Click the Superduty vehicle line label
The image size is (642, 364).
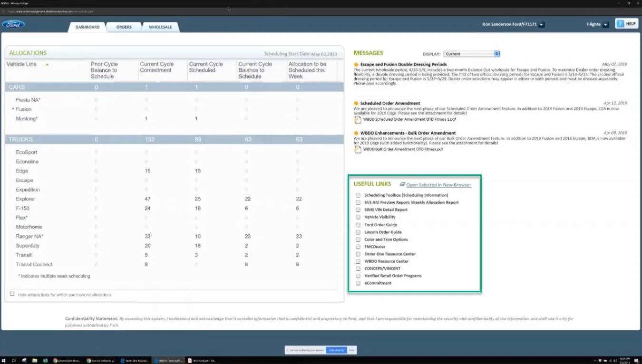[x=28, y=246]
